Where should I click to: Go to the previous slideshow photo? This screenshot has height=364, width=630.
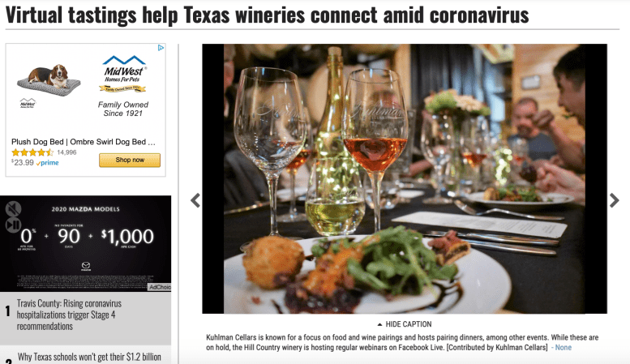(195, 200)
